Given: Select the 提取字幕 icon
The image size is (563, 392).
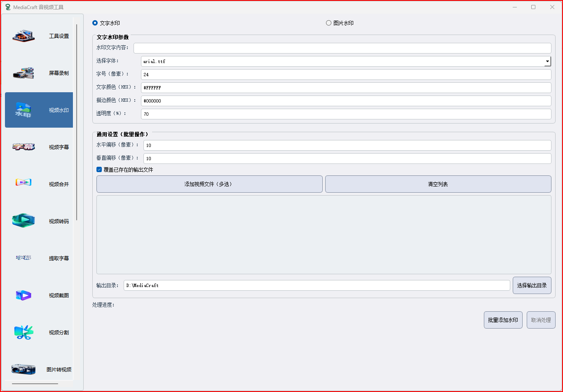Looking at the screenshot, I should (23, 258).
